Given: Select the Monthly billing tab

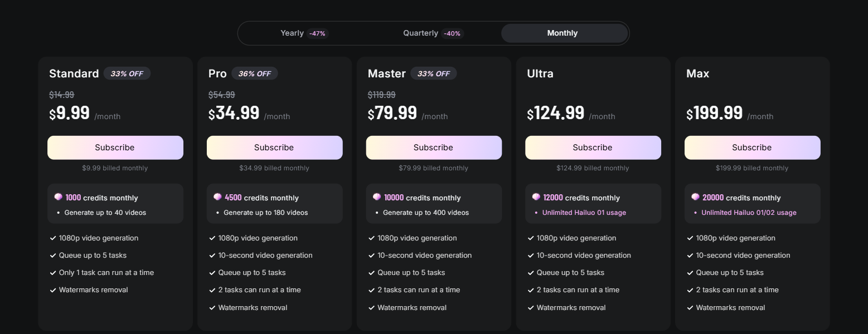Looking at the screenshot, I should pos(564,33).
